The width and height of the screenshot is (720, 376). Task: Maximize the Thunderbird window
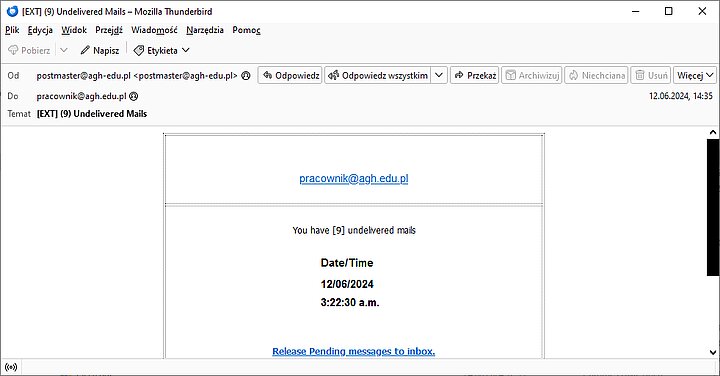tap(669, 11)
